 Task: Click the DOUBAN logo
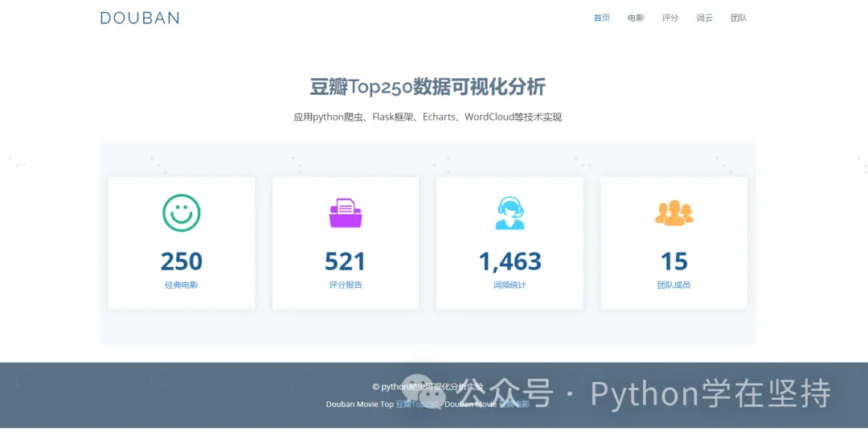coord(140,18)
